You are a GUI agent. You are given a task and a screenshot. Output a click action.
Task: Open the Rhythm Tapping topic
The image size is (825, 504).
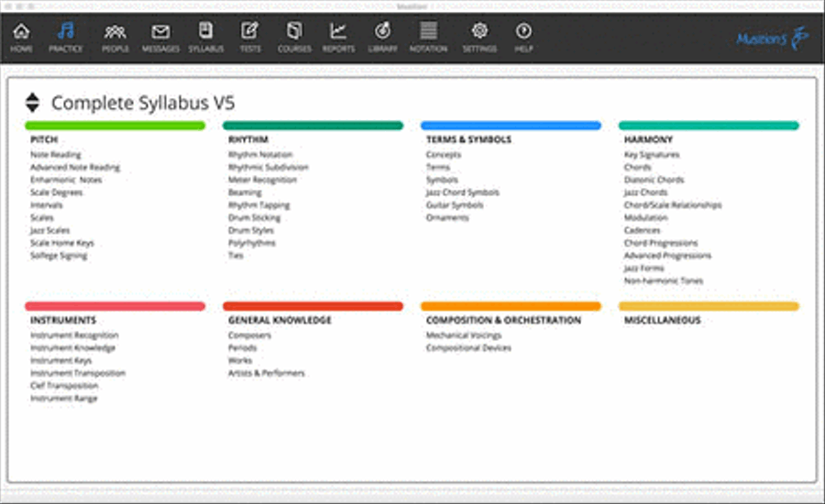258,205
